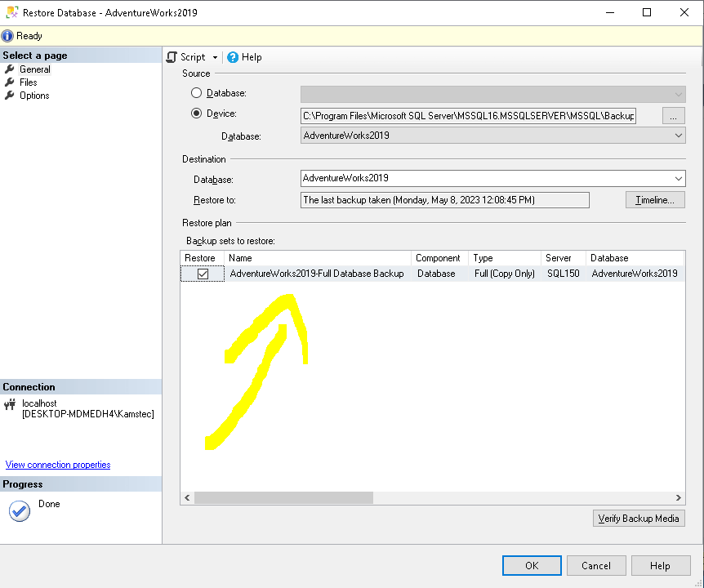Click Verify Backup Media button

pyautogui.click(x=639, y=519)
